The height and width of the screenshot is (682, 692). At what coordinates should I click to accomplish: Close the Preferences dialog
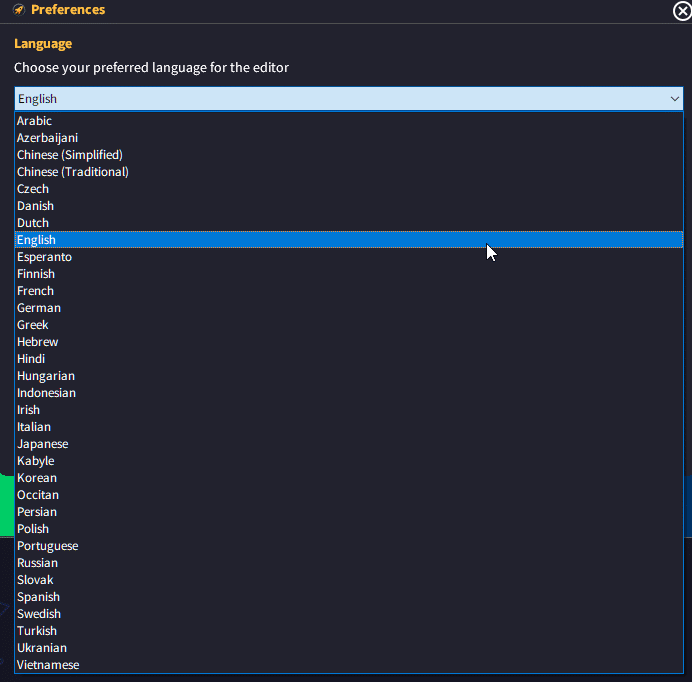(682, 11)
